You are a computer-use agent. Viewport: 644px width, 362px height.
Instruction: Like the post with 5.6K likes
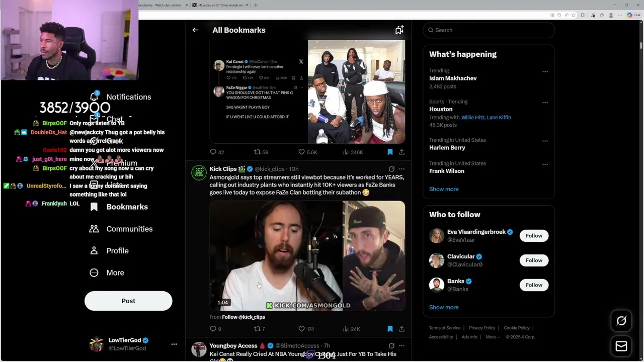pos(307,152)
